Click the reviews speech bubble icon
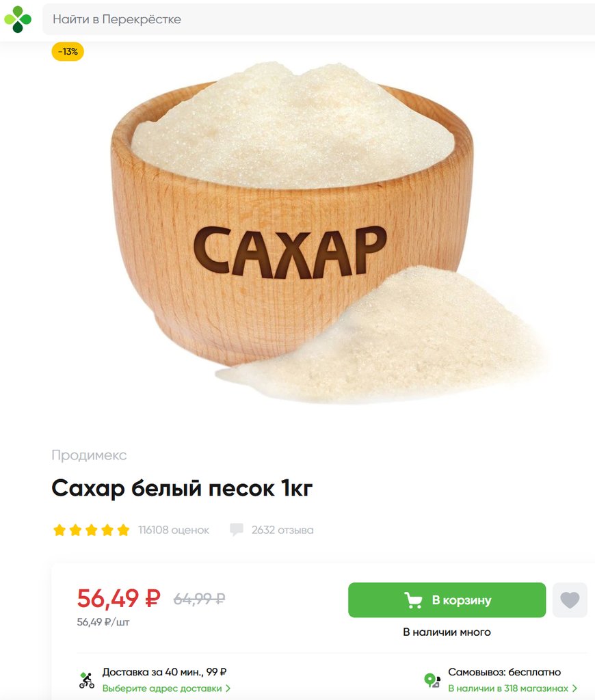The image size is (595, 700). (x=237, y=530)
